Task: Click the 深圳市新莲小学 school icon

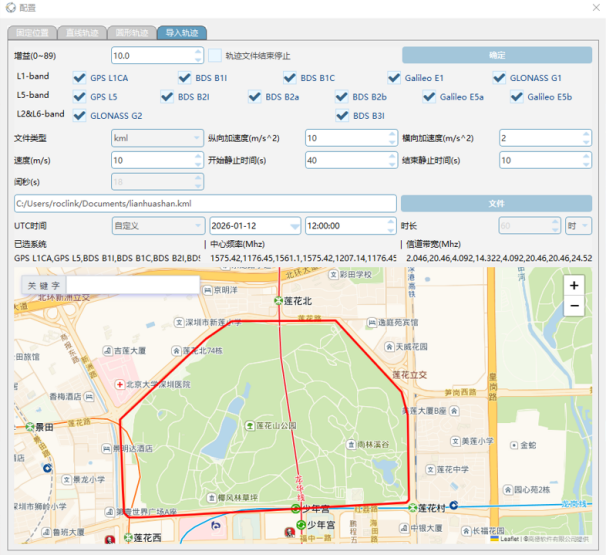Action: (179, 322)
